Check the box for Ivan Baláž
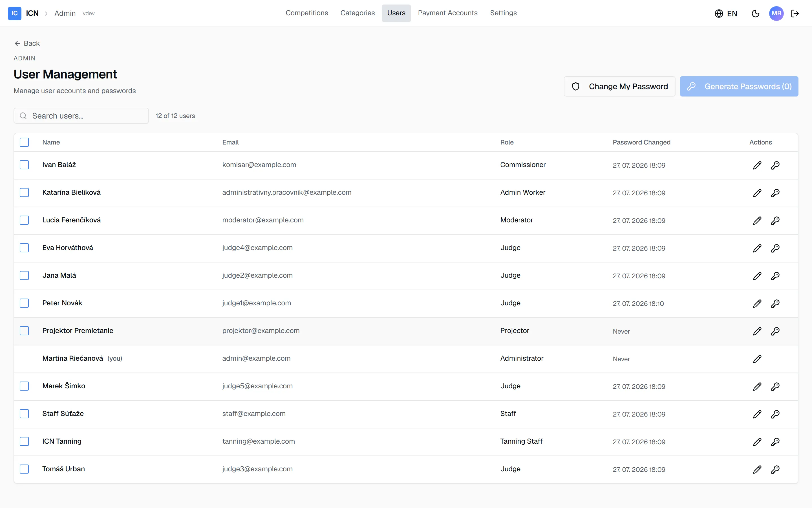812x508 pixels. coord(24,165)
